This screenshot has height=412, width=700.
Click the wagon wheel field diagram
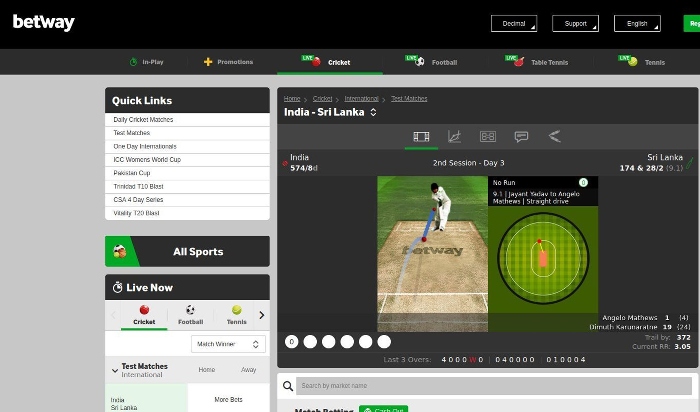(543, 258)
